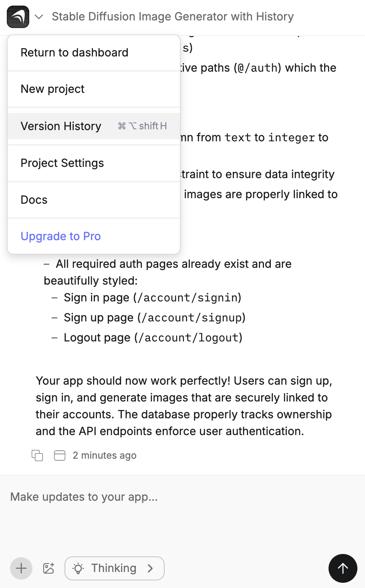Screen dimensions: 365x588
Task: Click the 2 minutes ago timestamp
Action: click(x=105, y=455)
